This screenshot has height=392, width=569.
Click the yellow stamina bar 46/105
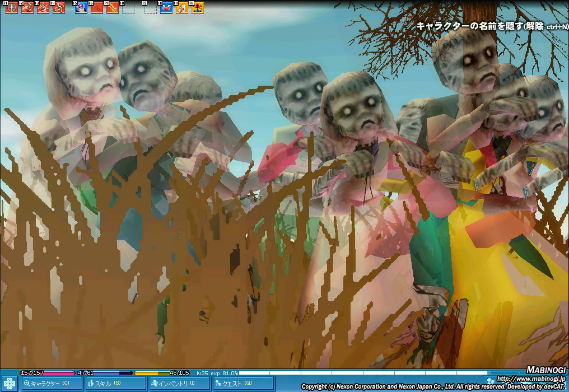click(162, 373)
